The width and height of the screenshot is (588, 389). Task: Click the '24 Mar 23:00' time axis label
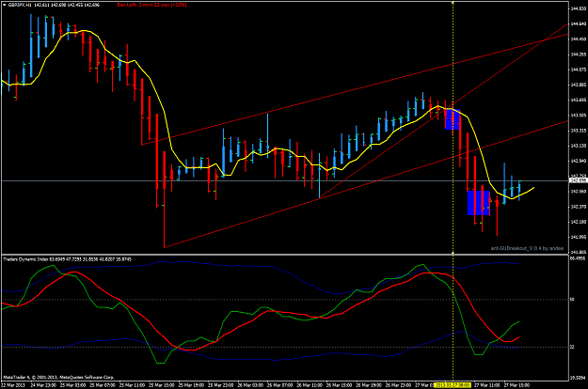click(43, 385)
